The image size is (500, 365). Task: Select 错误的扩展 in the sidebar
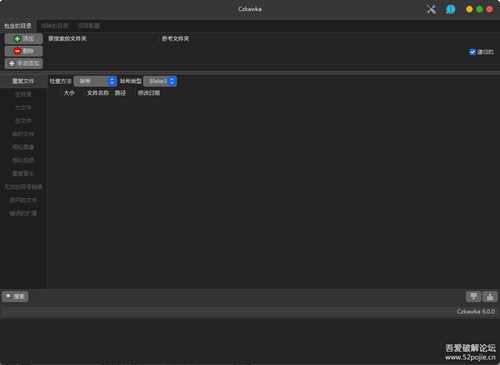click(23, 213)
